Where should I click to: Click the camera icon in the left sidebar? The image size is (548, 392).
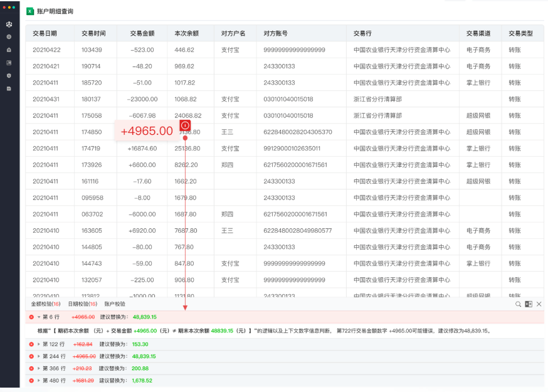click(8, 50)
